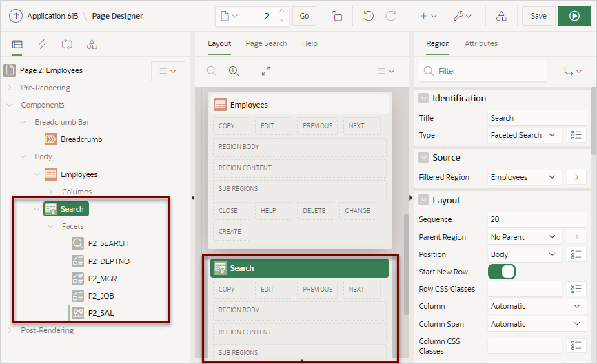Open the Create plus menu
Screen dimensions: 597x364
point(428,16)
